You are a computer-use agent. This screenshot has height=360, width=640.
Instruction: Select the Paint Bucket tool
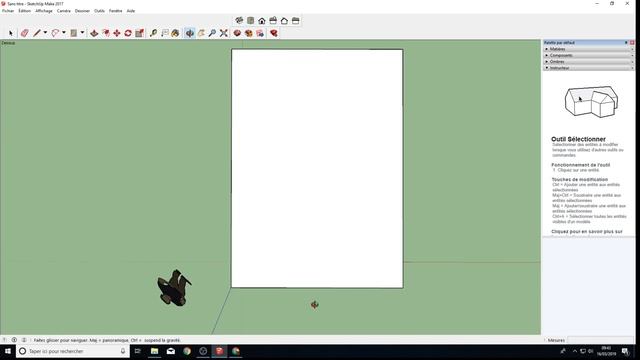tap(175, 33)
